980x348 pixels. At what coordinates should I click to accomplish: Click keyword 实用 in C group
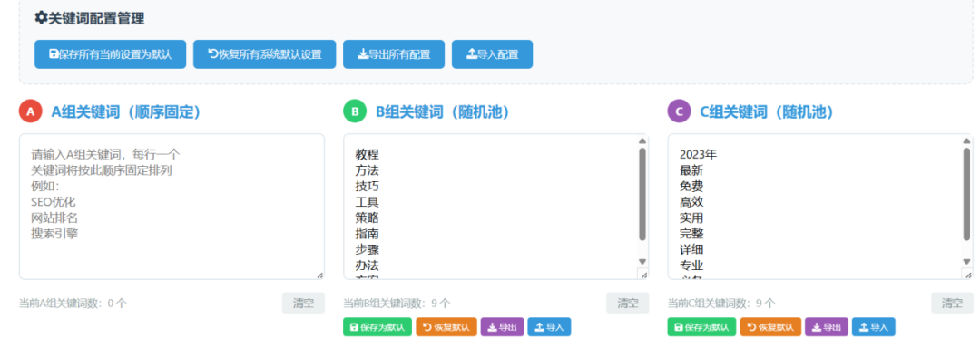691,218
